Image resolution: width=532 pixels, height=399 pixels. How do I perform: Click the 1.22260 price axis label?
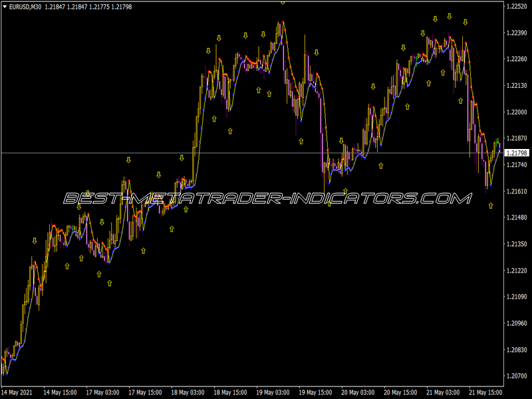517,59
